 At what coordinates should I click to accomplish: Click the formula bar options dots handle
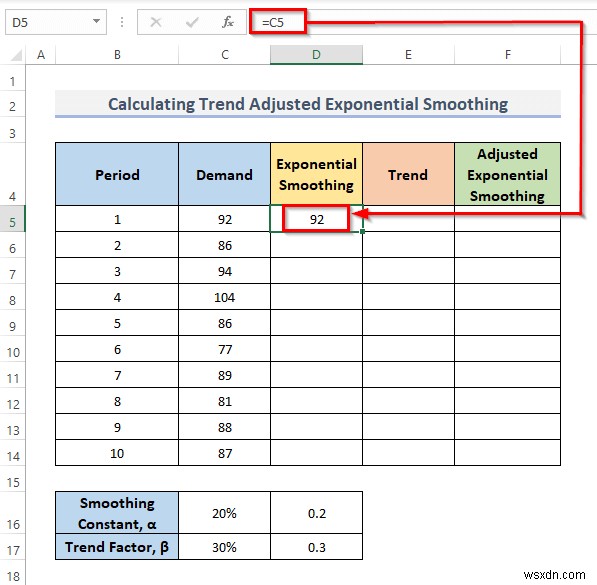click(122, 22)
